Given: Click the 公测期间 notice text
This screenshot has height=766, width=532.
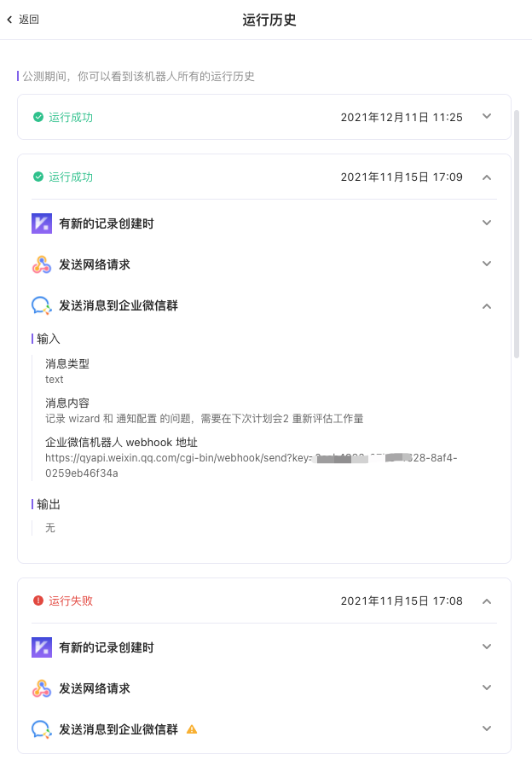Looking at the screenshot, I should pos(139,76).
